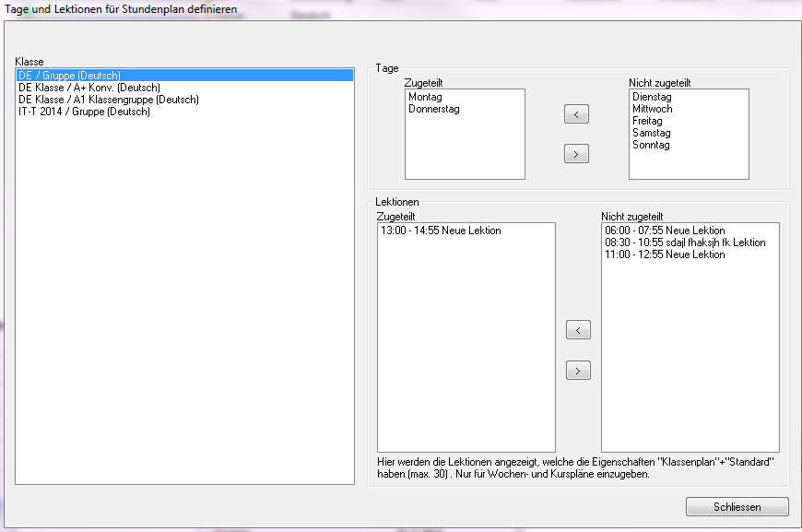802x532 pixels.
Task: Select Montag in assigned days list
Action: pyautogui.click(x=426, y=97)
